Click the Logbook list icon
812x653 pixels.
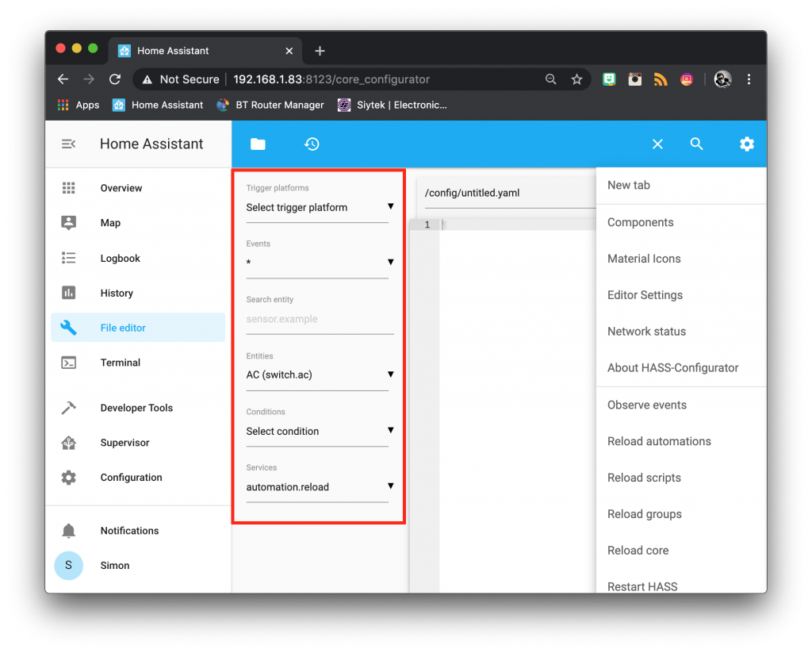tap(68, 258)
